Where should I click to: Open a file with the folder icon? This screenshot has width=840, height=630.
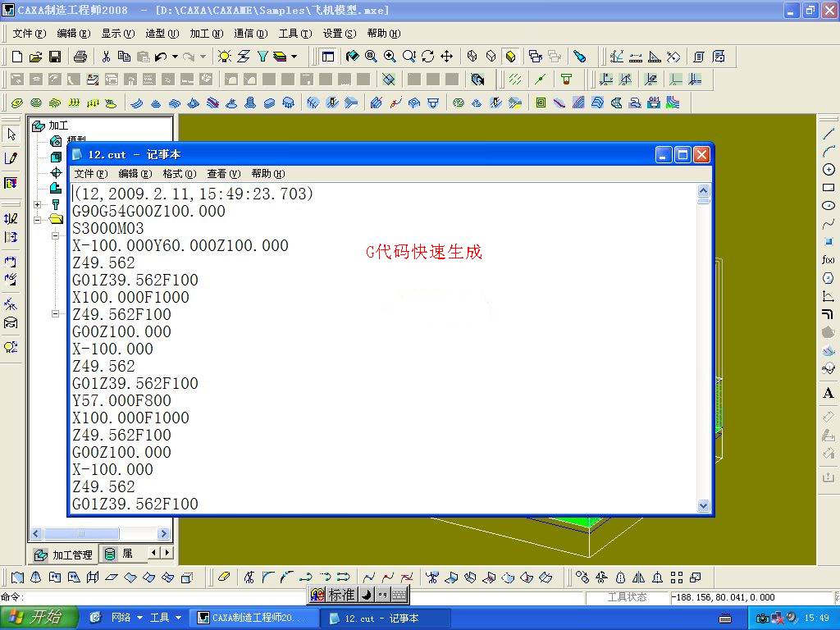(x=36, y=57)
